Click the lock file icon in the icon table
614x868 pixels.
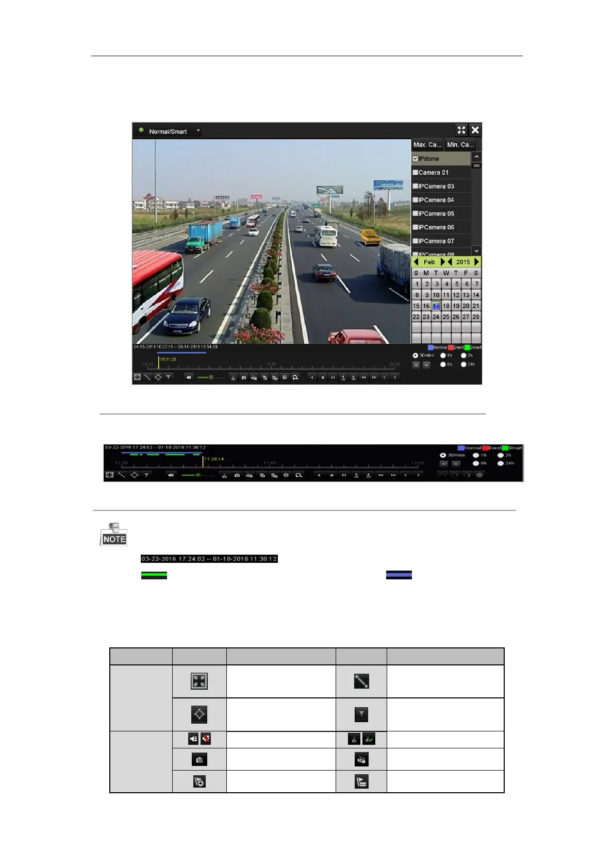tap(361, 759)
